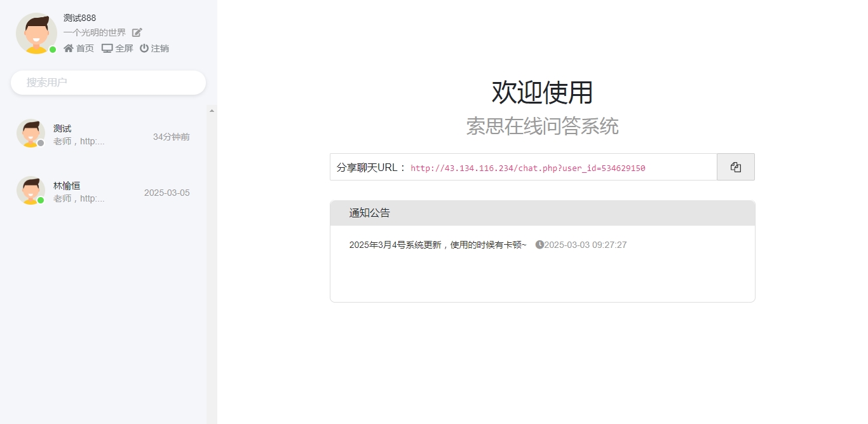
Task: Click the monitor icon for 全屏
Action: 107,48
